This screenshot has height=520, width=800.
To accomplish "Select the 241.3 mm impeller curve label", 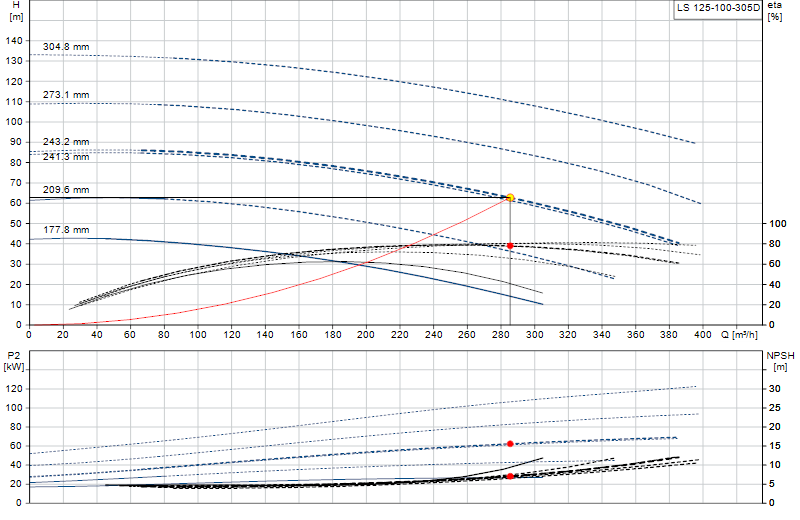I will click(66, 157).
